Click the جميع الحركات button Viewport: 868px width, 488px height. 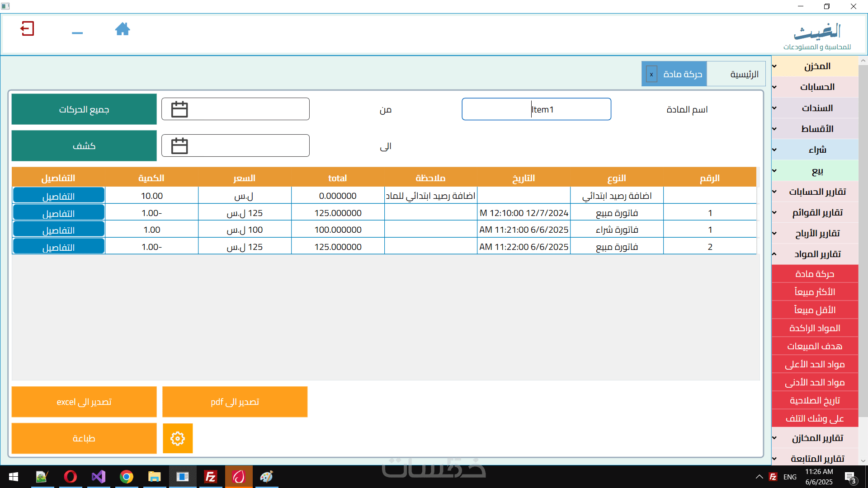(x=84, y=109)
